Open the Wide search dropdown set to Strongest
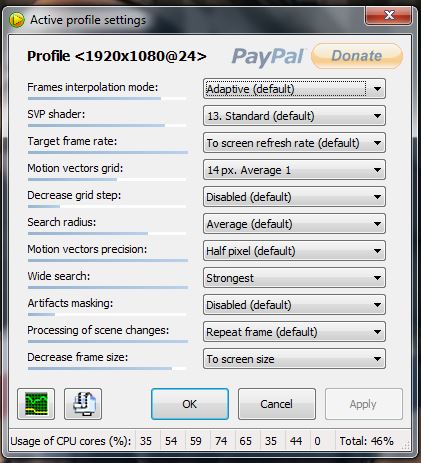 pos(294,278)
